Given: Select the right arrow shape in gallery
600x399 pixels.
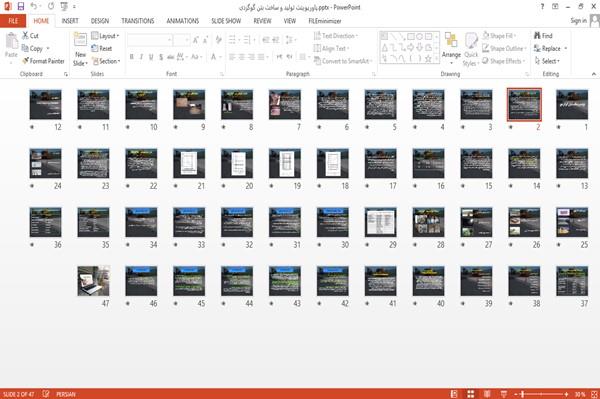Looking at the screenshot, I should pyautogui.click(x=411, y=47).
